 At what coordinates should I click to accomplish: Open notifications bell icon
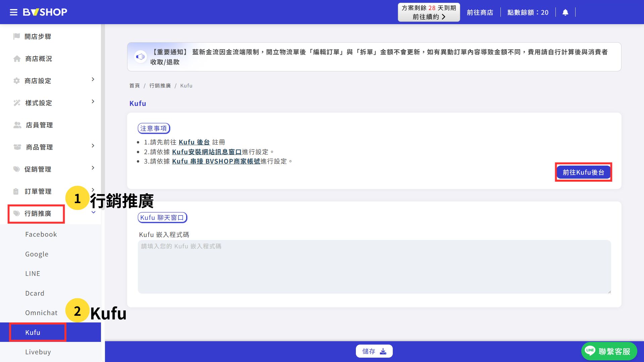565,12
